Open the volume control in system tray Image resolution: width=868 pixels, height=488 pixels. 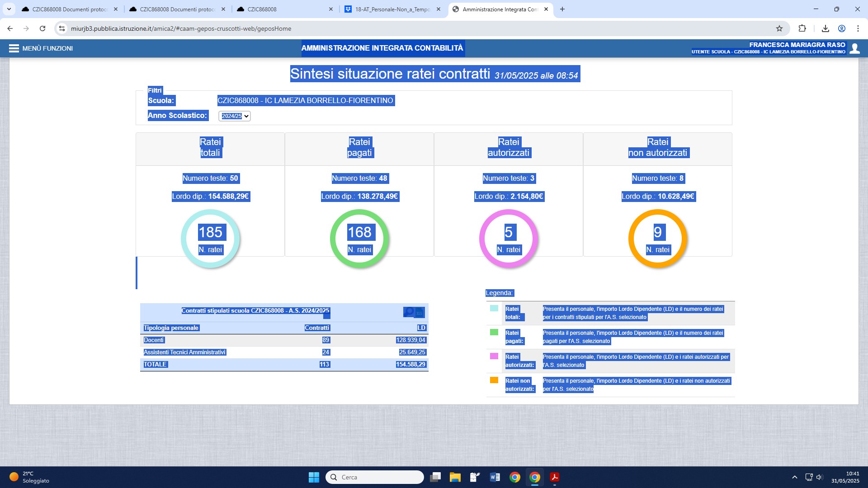point(820,477)
